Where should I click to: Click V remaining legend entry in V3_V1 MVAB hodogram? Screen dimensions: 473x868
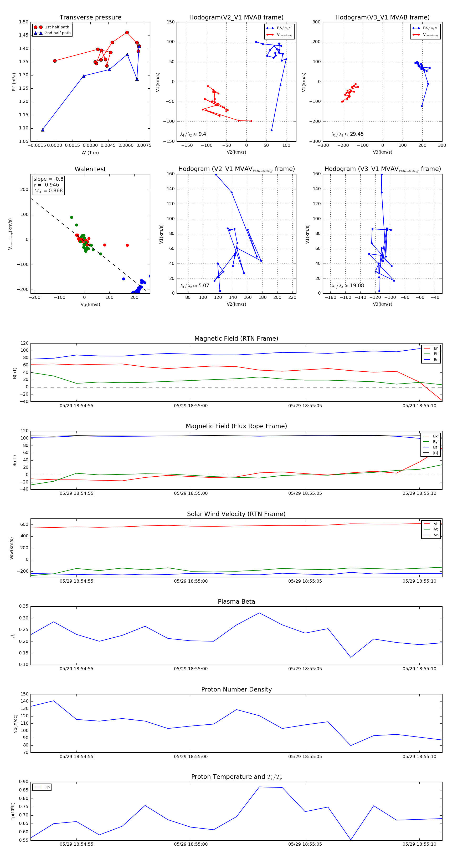(425, 35)
